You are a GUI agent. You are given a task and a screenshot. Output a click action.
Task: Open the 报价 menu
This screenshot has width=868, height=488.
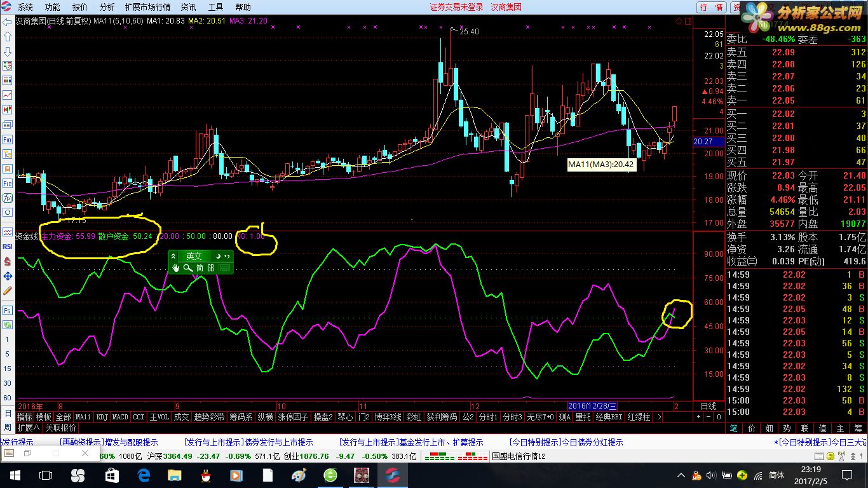point(80,7)
